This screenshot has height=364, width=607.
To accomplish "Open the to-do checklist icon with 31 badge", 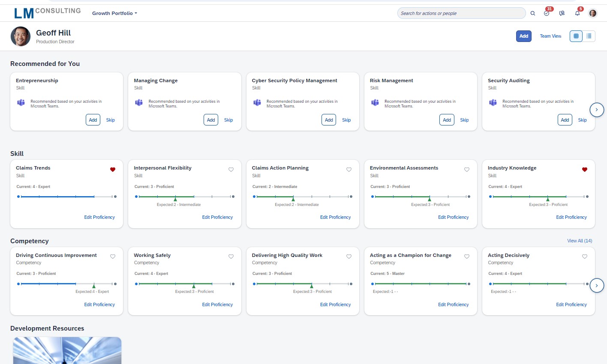I will coord(547,13).
